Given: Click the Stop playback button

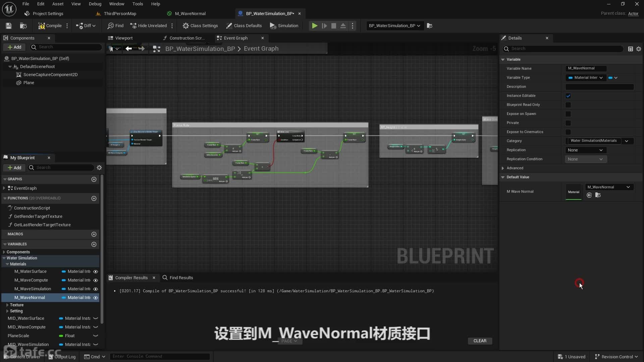Looking at the screenshot, I should [x=334, y=26].
